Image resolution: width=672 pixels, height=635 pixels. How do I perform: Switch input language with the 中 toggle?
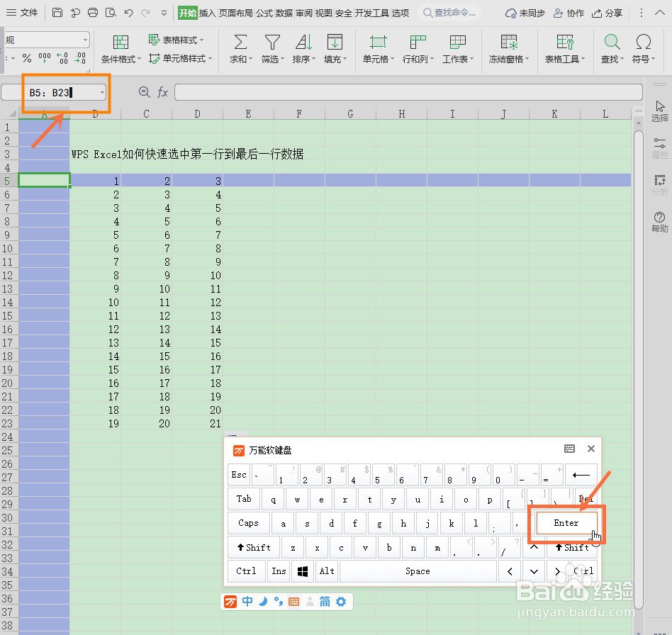point(247,601)
